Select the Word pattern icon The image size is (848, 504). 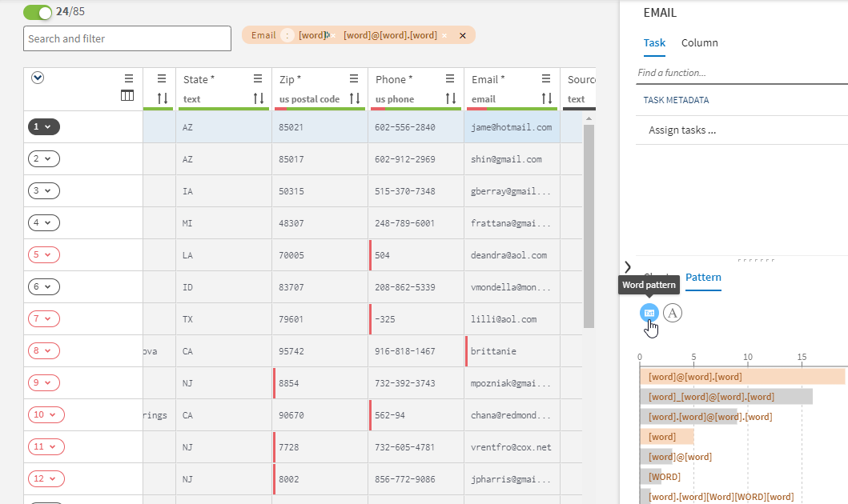[x=649, y=313]
